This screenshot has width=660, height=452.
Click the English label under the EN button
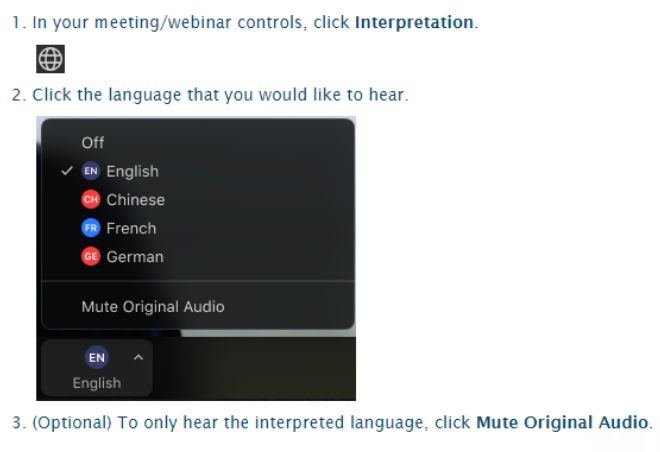[x=96, y=383]
